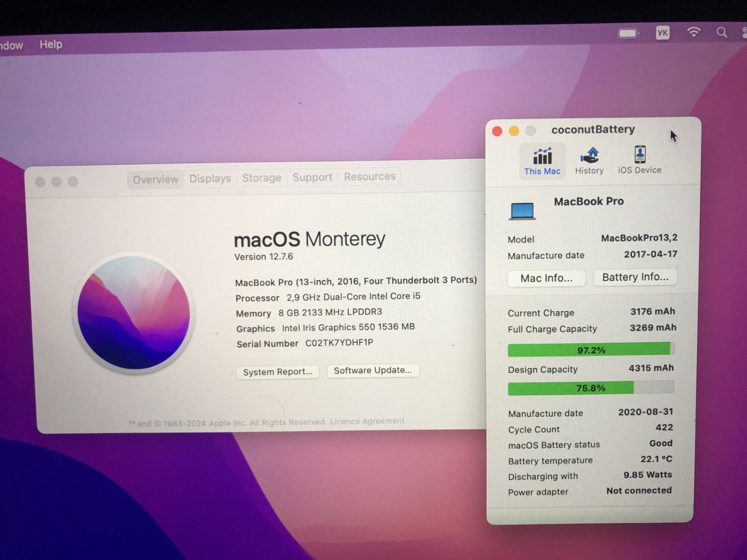The width and height of the screenshot is (747, 560).
Task: Click Mac manufacture date 2017-04-17
Action: pos(651,254)
